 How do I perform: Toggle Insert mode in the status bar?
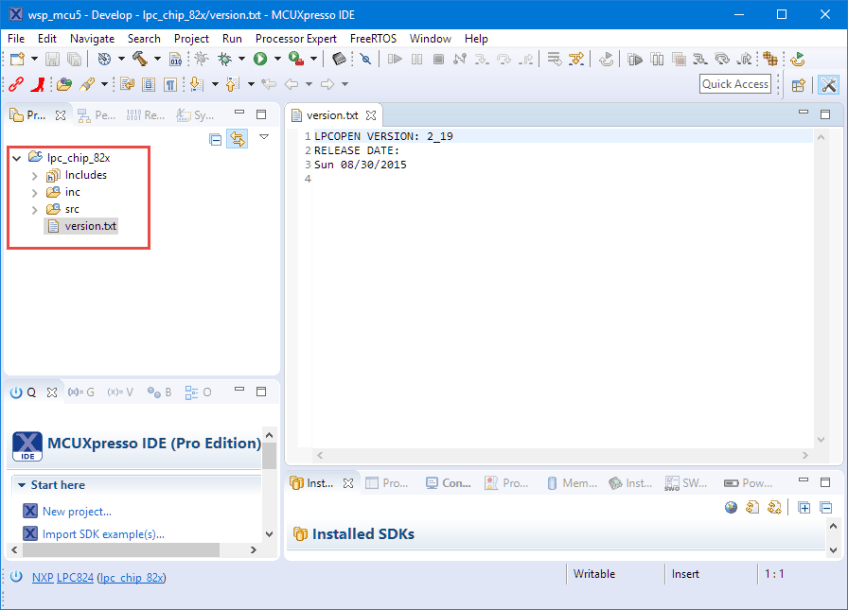point(685,573)
